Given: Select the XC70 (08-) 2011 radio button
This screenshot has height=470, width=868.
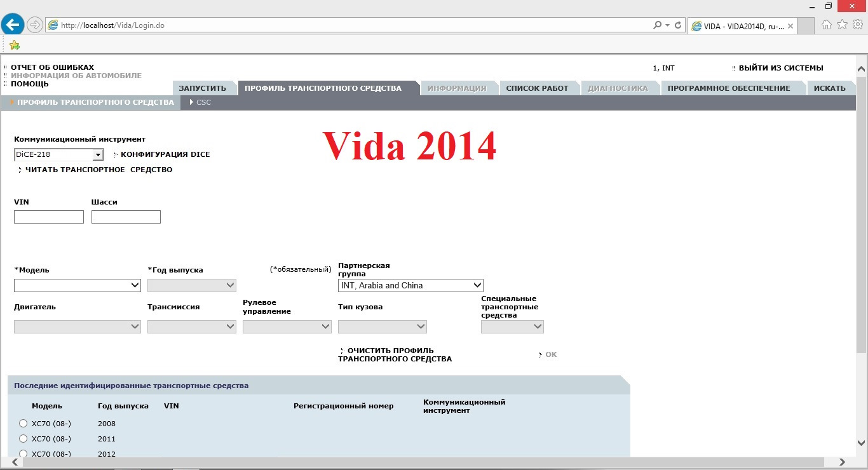Looking at the screenshot, I should pyautogui.click(x=24, y=438).
